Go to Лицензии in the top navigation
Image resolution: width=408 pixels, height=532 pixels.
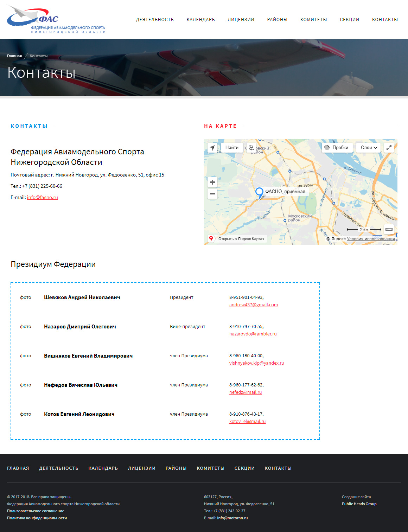(x=241, y=20)
